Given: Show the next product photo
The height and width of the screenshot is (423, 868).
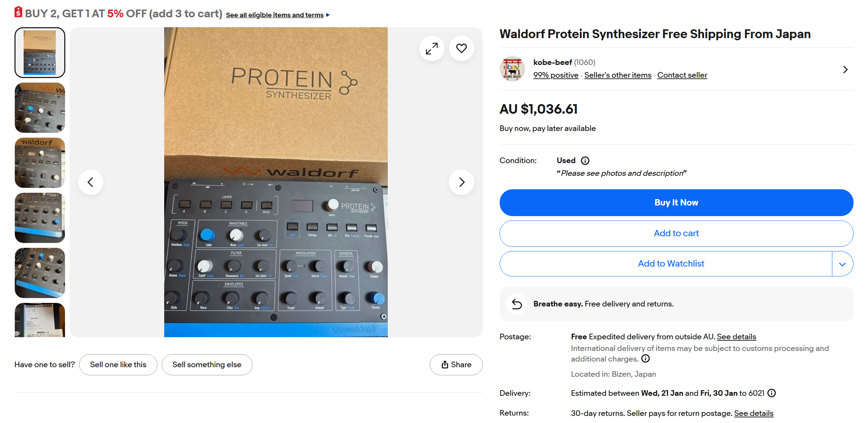Looking at the screenshot, I should [x=461, y=182].
